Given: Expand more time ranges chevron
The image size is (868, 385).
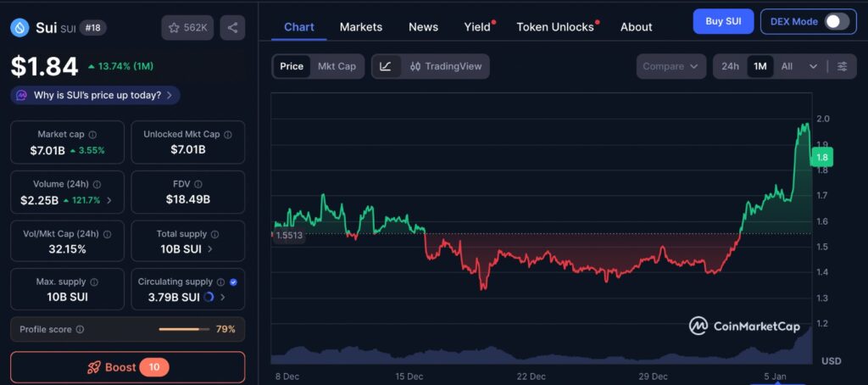Looking at the screenshot, I should tap(813, 66).
